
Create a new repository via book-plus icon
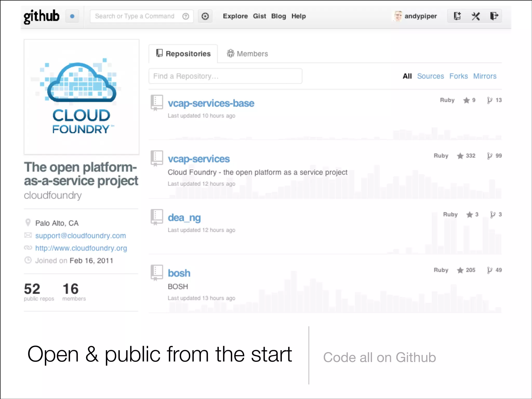pos(457,16)
